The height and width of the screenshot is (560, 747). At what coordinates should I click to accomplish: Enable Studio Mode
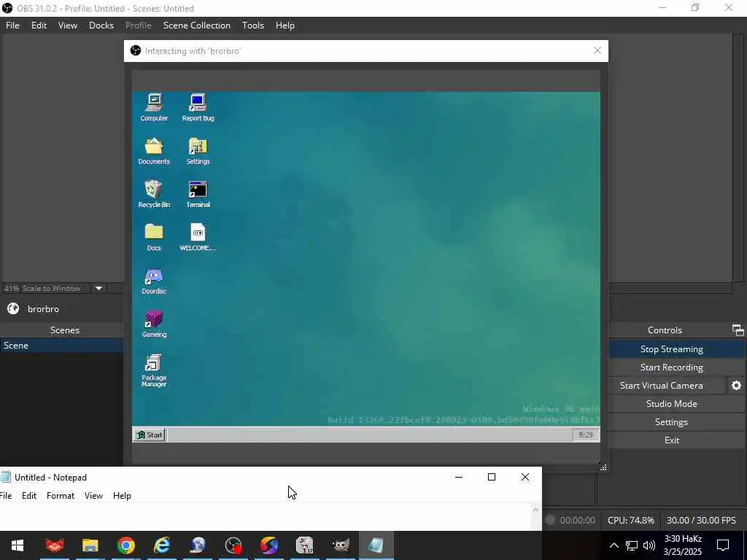pos(671,403)
